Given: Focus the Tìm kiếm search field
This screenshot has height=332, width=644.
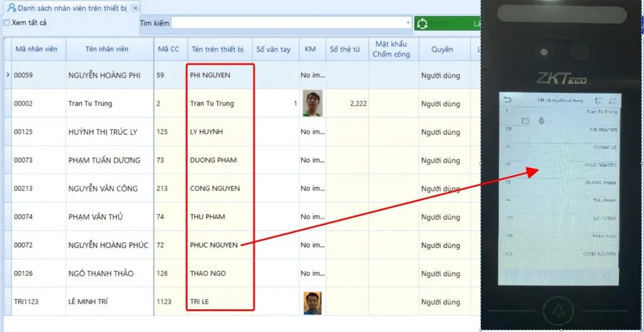Looking at the screenshot, I should point(288,23).
